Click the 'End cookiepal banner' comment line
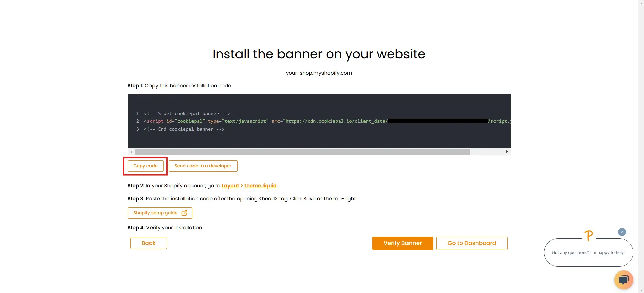The height and width of the screenshot is (293, 644). 184,129
